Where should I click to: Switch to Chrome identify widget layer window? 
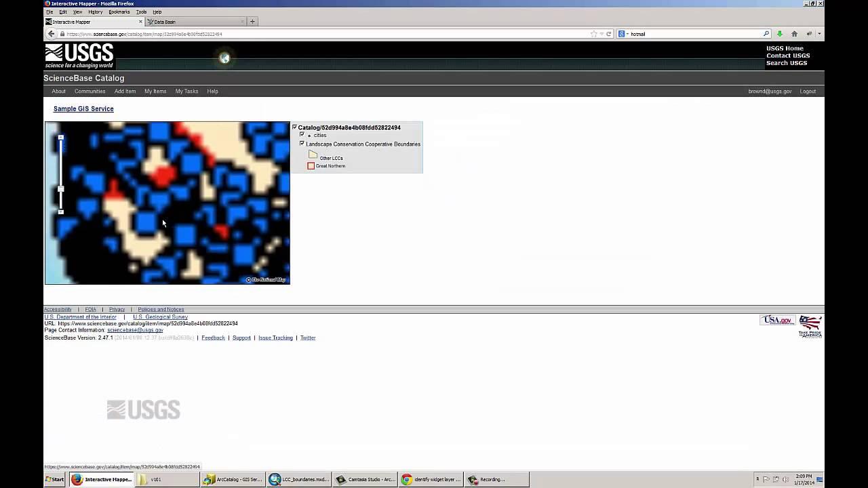tap(431, 479)
